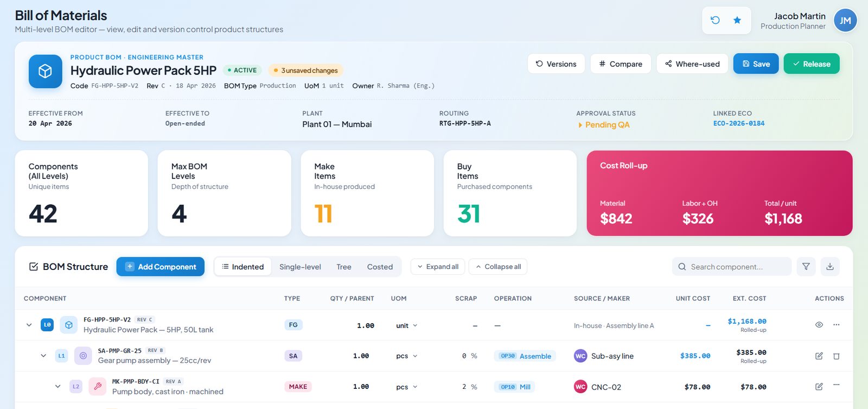868x409 pixels.
Task: Click the pump body wrench icon
Action: (98, 387)
